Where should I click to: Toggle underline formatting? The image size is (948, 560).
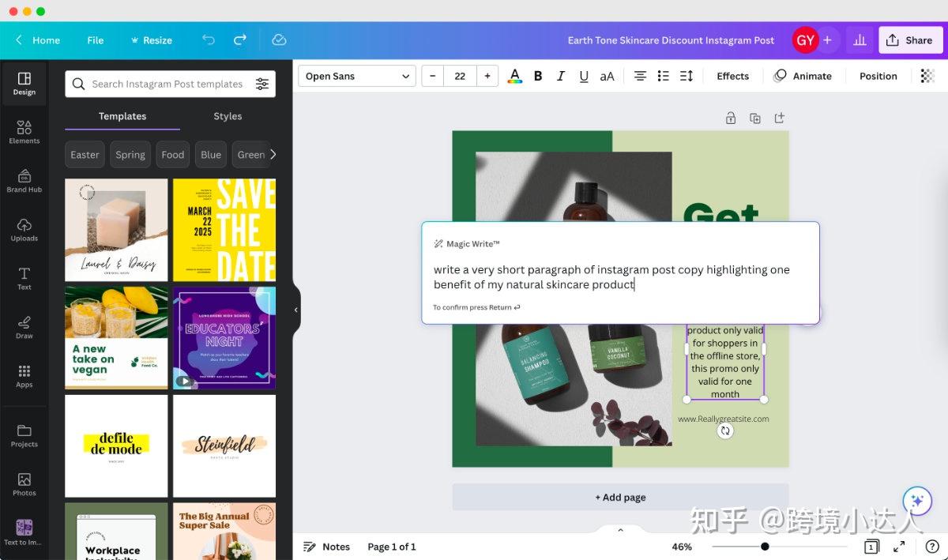point(584,76)
